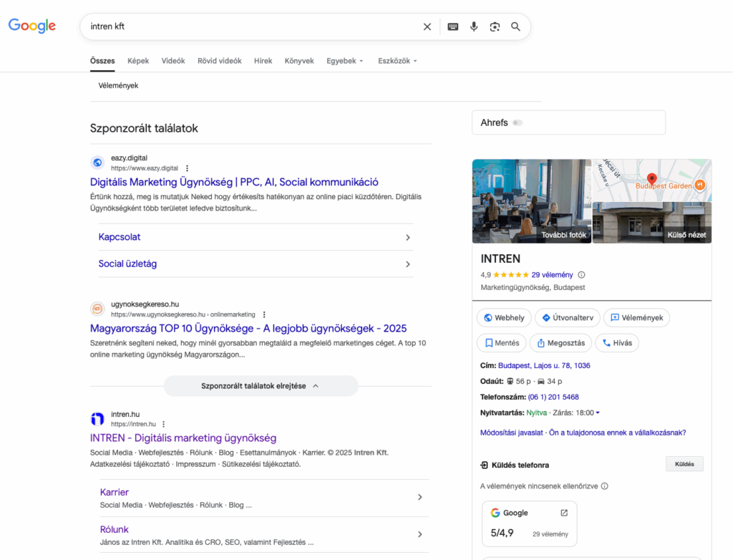This screenshot has width=733, height=560.
Task: Open search by image camera icon
Action: (x=495, y=26)
